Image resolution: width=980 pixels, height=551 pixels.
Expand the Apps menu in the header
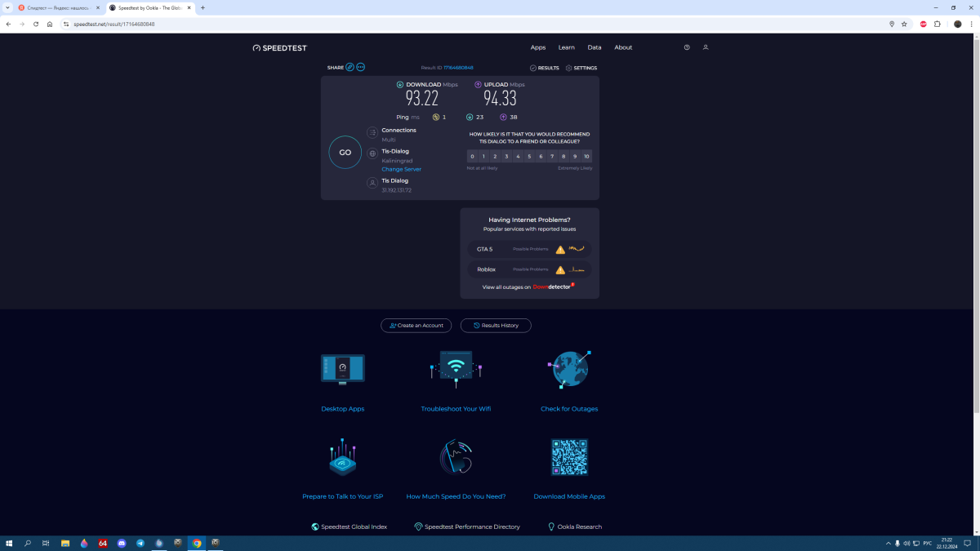(x=538, y=47)
